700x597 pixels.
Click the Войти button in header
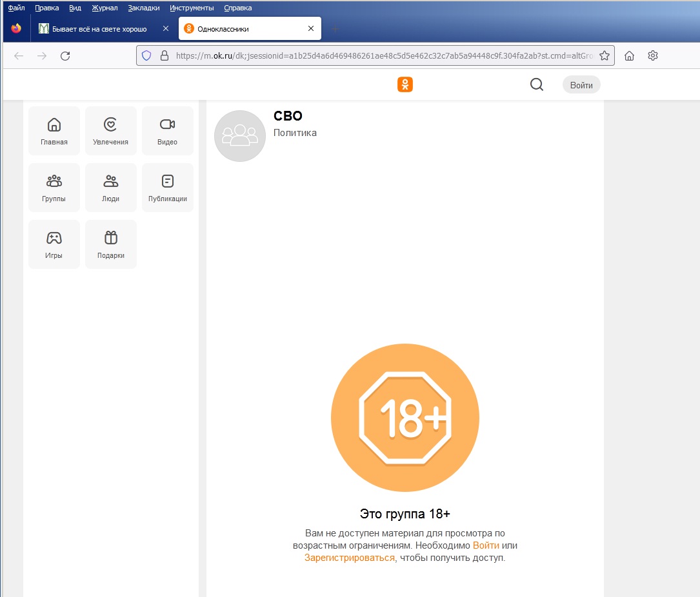click(581, 84)
